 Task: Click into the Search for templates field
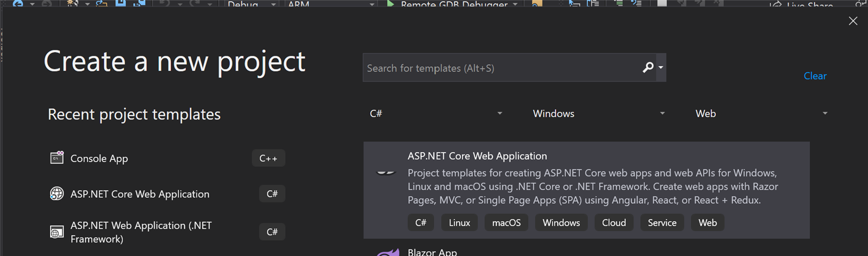[500, 68]
